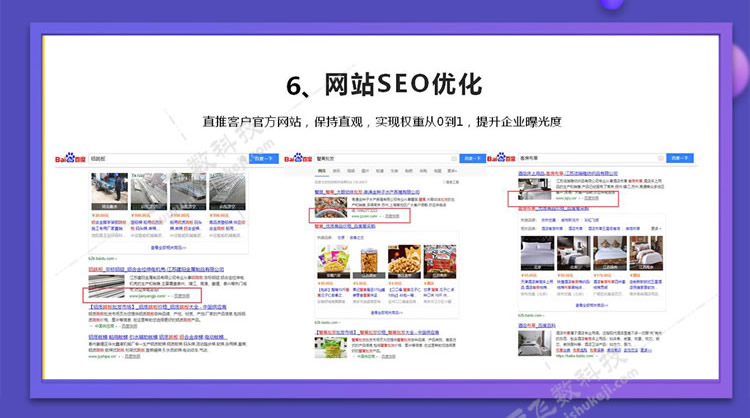Screen dimensions: 750x418
Task: Open the bowl of golden snacks thumbnail
Action: [x=404, y=262]
